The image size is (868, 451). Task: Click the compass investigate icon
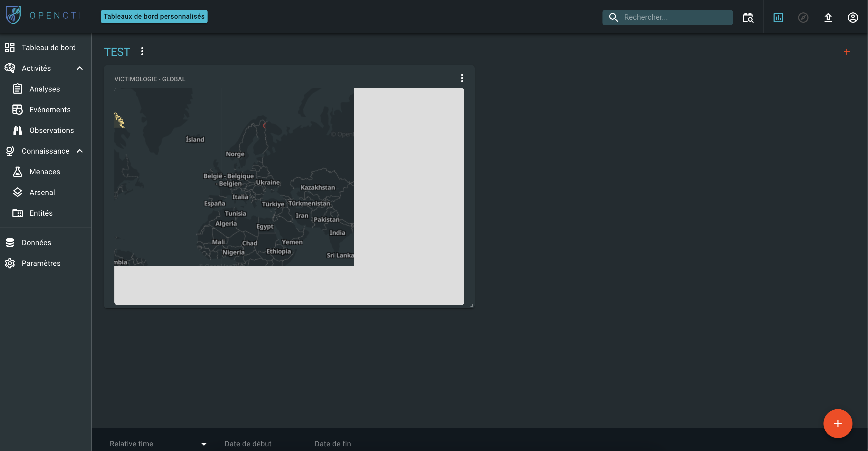point(803,18)
